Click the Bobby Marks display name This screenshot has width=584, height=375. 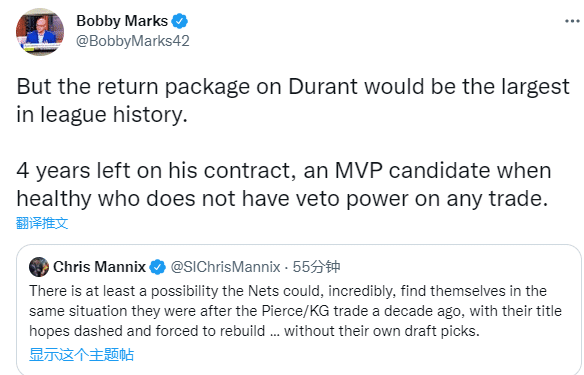click(122, 21)
